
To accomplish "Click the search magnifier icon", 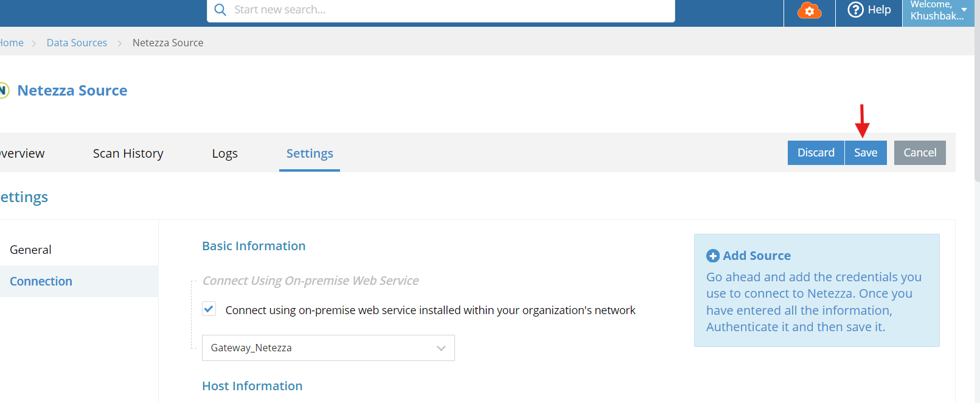I will (220, 10).
